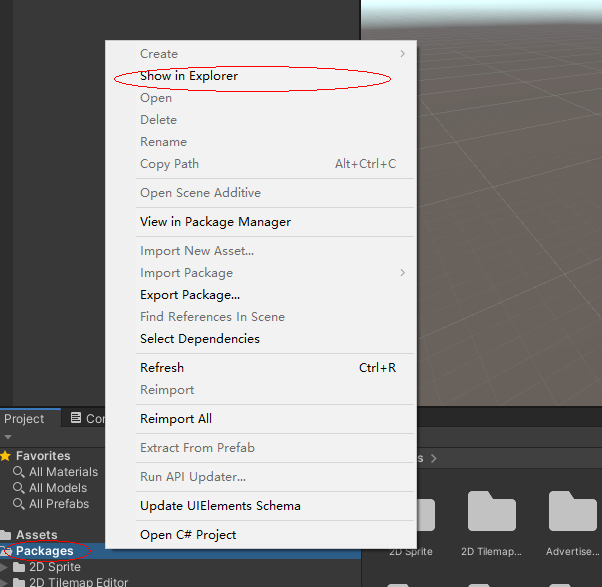The height and width of the screenshot is (587, 602).
Task: Click the All Models search icon
Action: tap(19, 488)
